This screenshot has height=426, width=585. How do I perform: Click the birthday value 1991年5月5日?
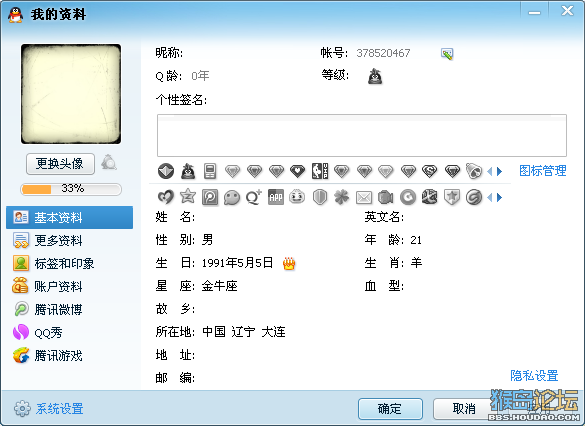click(237, 263)
